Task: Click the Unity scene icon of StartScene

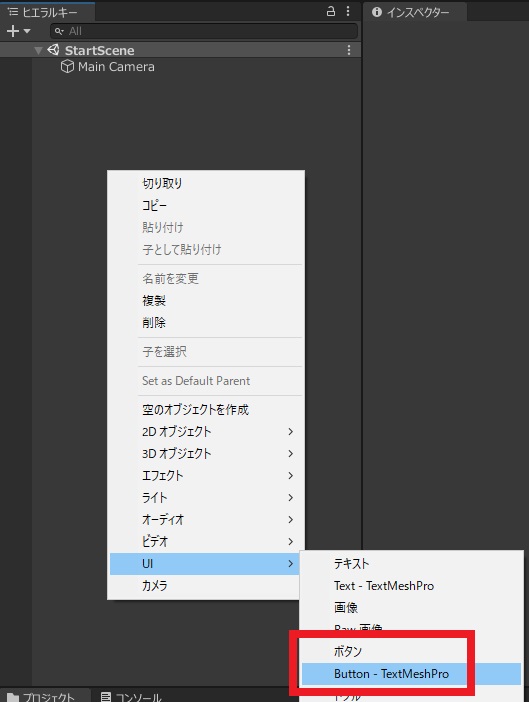Action: coord(53,50)
